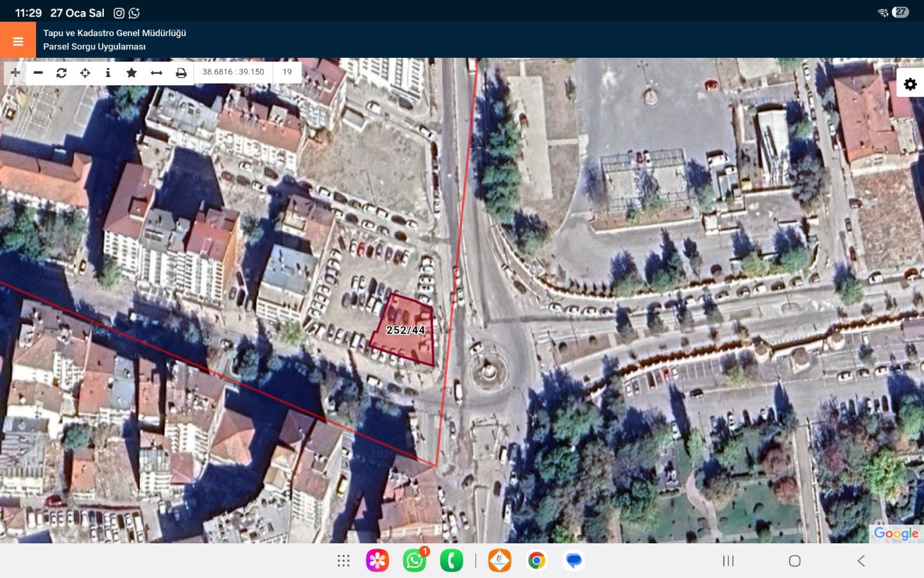Image resolution: width=924 pixels, height=578 pixels.
Task: Click the Google logo link
Action: [896, 533]
